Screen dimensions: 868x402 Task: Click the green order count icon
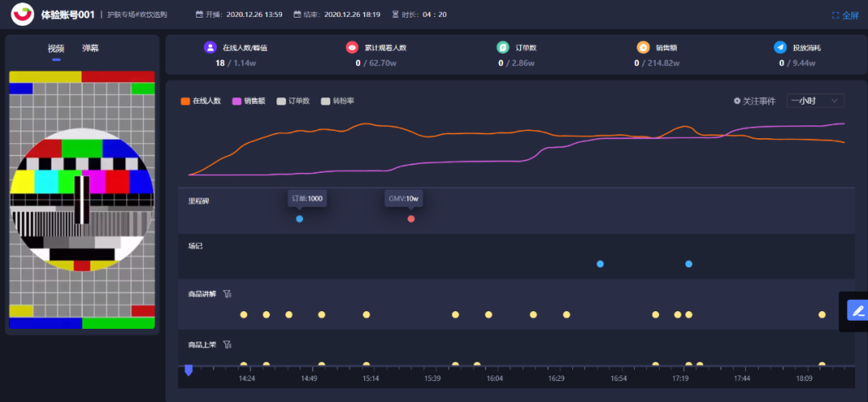pos(502,47)
